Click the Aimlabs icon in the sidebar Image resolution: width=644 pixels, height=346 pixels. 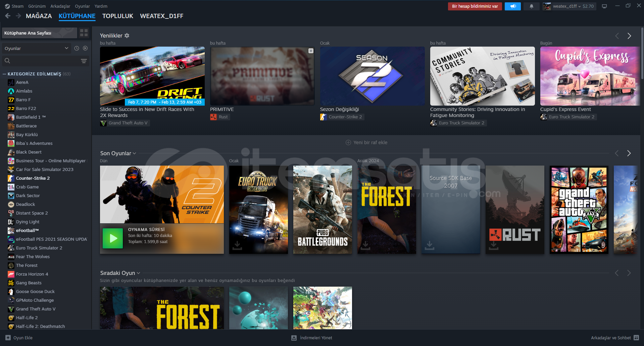coord(11,91)
